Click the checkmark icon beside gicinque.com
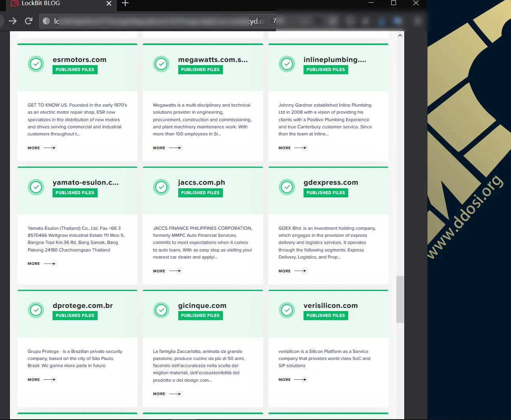The width and height of the screenshot is (511, 420). (x=161, y=310)
